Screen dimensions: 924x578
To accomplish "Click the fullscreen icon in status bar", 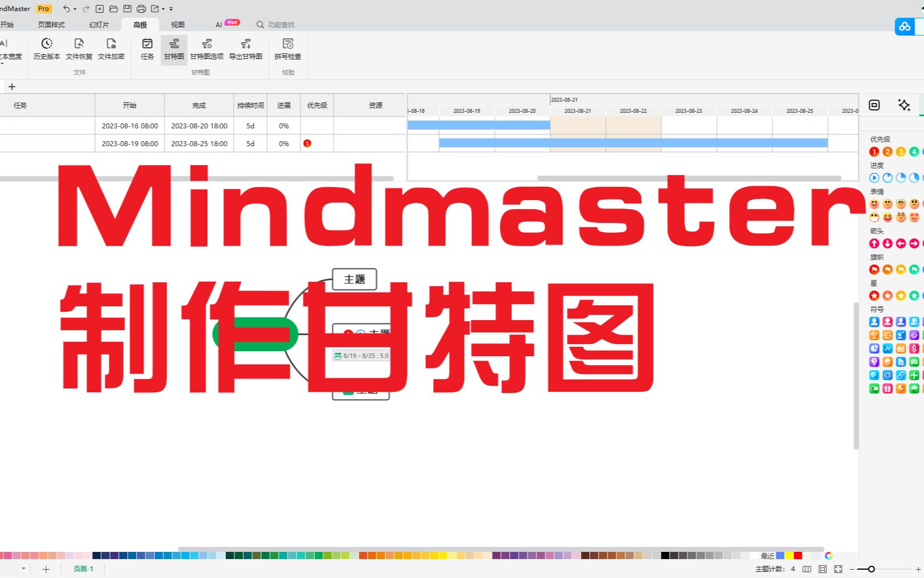I will coord(838,569).
